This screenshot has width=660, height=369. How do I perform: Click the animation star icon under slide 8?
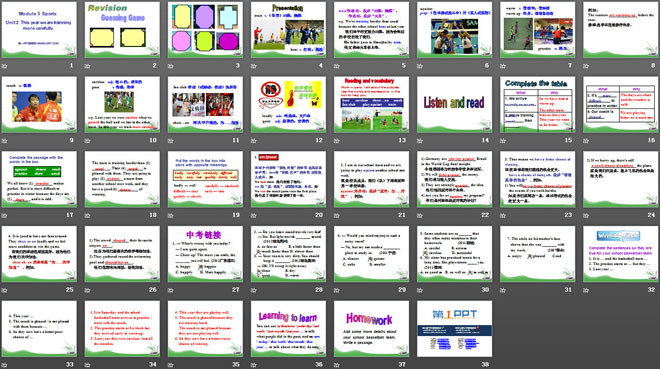click(x=586, y=66)
